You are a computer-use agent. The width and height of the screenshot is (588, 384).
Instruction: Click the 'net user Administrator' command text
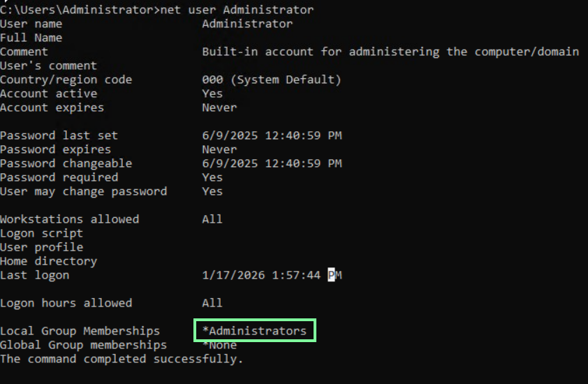[x=237, y=10]
